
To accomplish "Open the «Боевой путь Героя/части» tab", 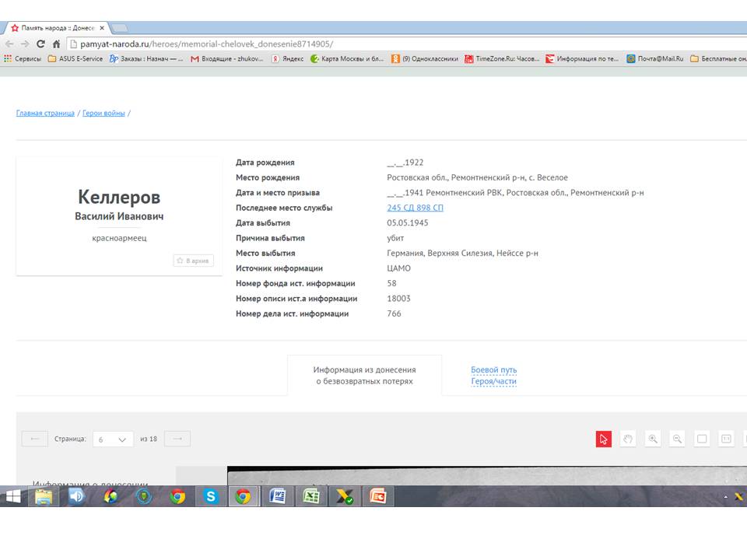I will coord(493,376).
